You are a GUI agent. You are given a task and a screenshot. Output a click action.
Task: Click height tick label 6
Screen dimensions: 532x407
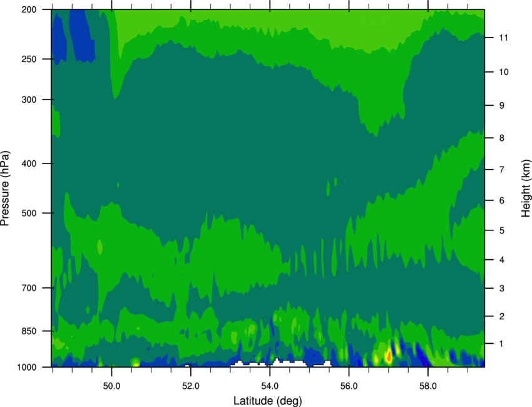pyautogui.click(x=502, y=200)
